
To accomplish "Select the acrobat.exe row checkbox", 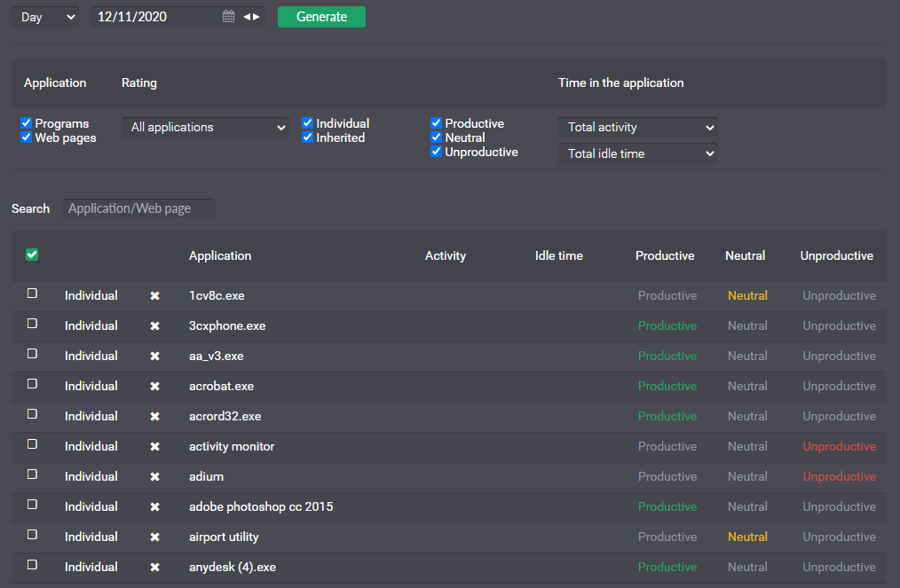I will click(x=32, y=384).
